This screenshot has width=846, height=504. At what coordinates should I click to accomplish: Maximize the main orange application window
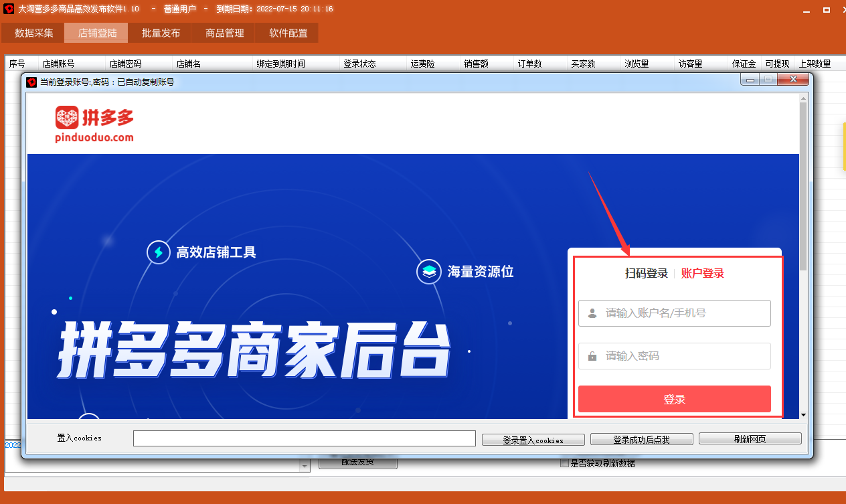[x=827, y=10]
